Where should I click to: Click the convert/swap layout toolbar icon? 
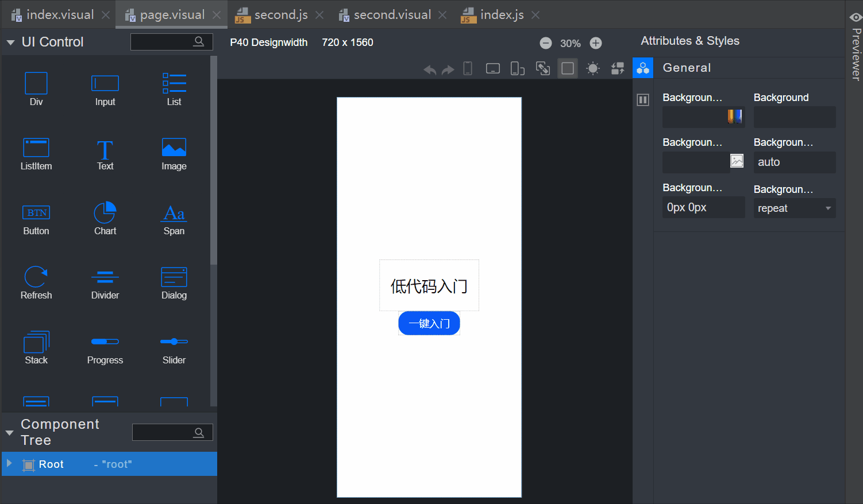618,69
